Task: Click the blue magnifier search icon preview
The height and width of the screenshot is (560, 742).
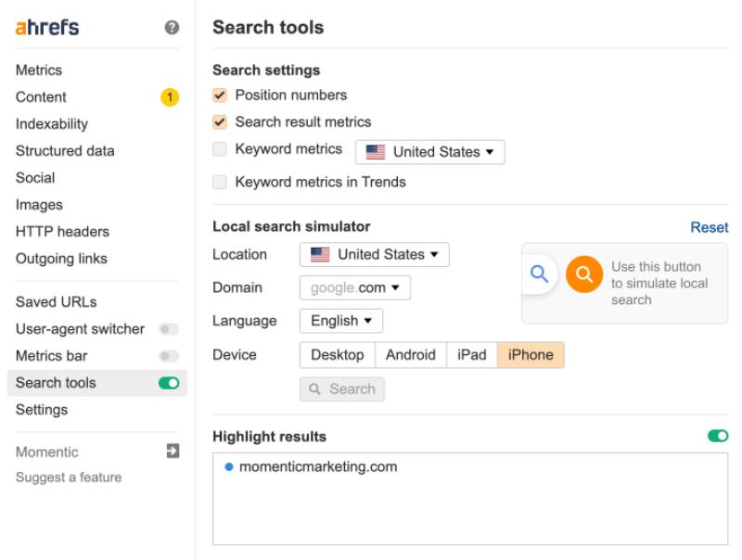Action: [541, 275]
